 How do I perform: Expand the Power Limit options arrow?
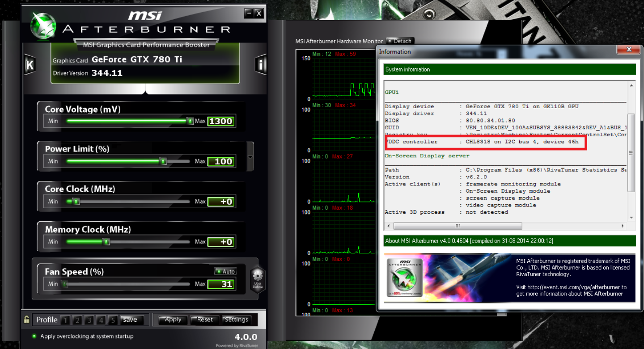(250, 157)
